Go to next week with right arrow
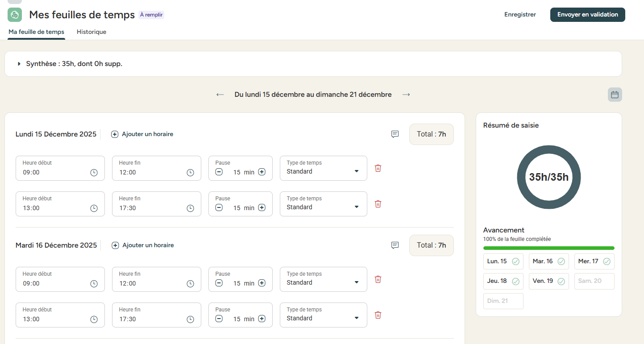Screen dimensions: 644x344 pyautogui.click(x=406, y=95)
